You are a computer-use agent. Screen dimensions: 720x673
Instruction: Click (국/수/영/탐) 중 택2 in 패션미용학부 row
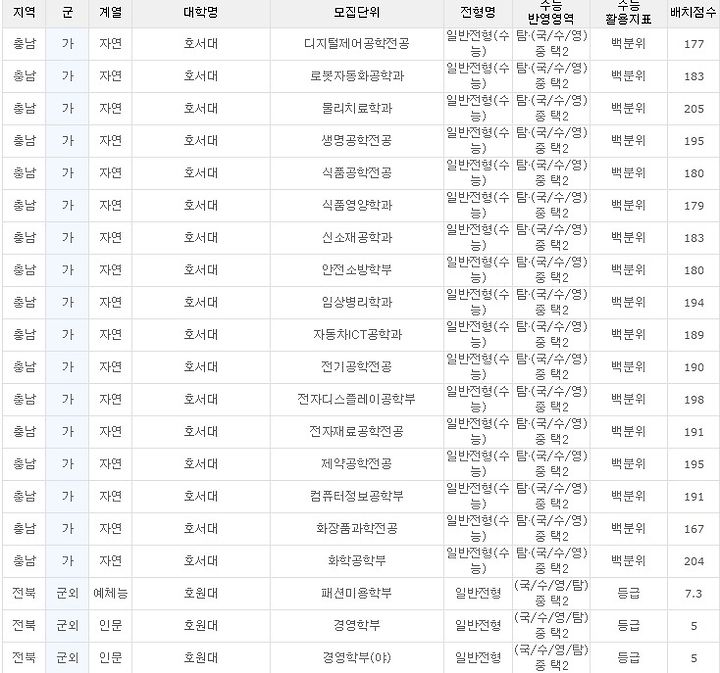551,594
